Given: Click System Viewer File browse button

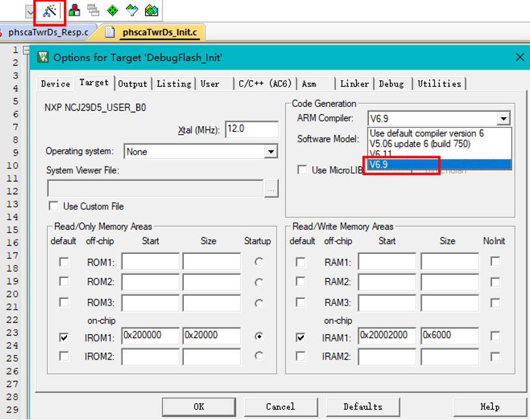Looking at the screenshot, I should [272, 189].
